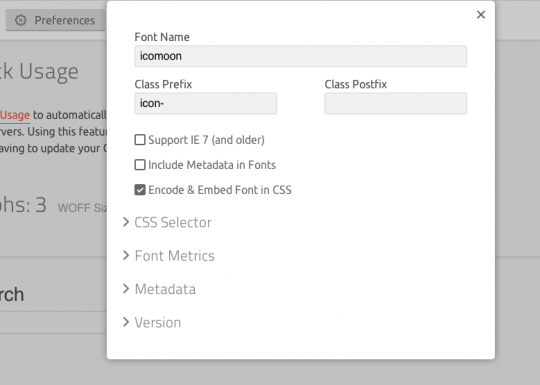This screenshot has height=385, width=540.
Task: Click the chevron beside Font Metrics
Action: (126, 256)
